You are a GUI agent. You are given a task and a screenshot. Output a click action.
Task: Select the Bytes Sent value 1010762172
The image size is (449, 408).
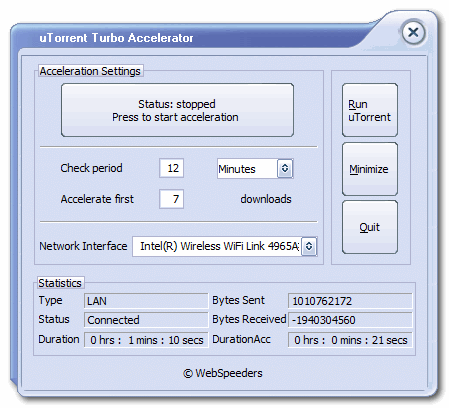[x=350, y=301]
